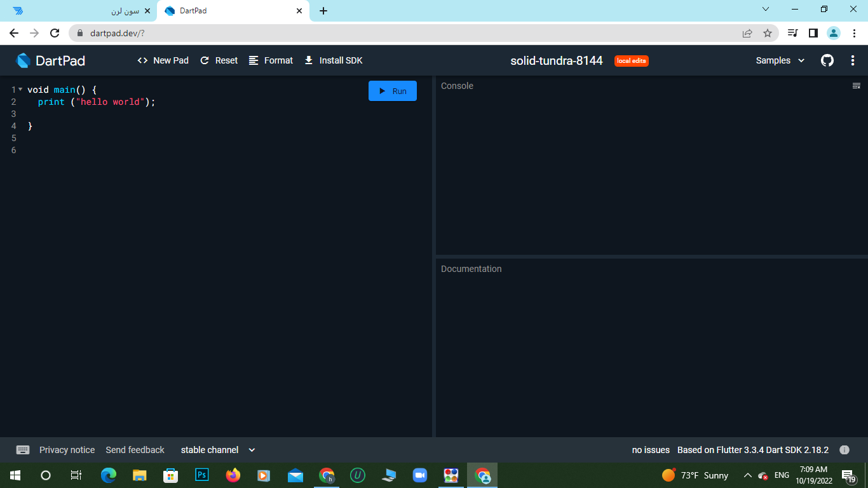The width and height of the screenshot is (868, 488).
Task: Open the Windows Start menu
Action: pos(15,475)
